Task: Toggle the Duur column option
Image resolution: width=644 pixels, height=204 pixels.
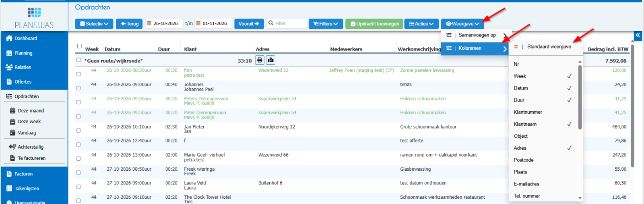Action: click(543, 100)
